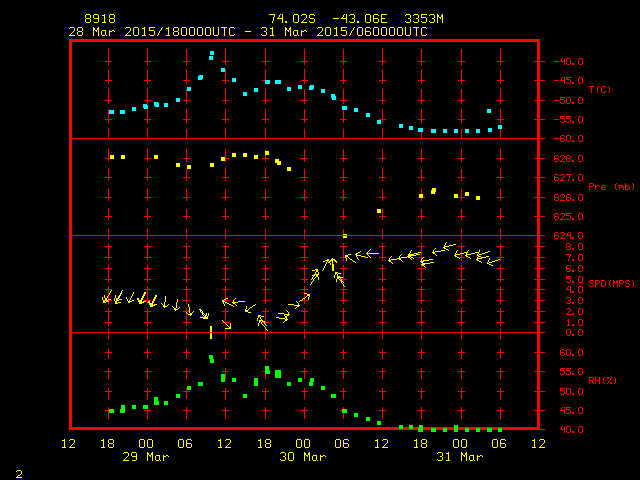The width and height of the screenshot is (640, 480).
Task: Click the highest cyan temperature data point
Action: (x=211, y=53)
